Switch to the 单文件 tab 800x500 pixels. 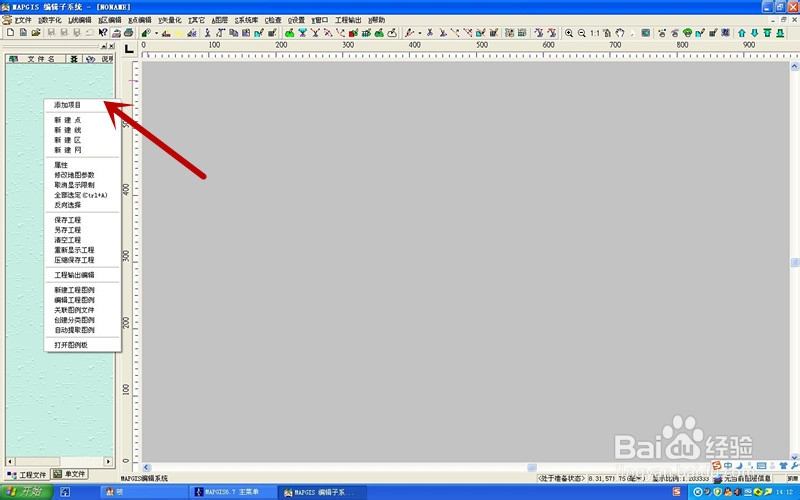[69, 474]
